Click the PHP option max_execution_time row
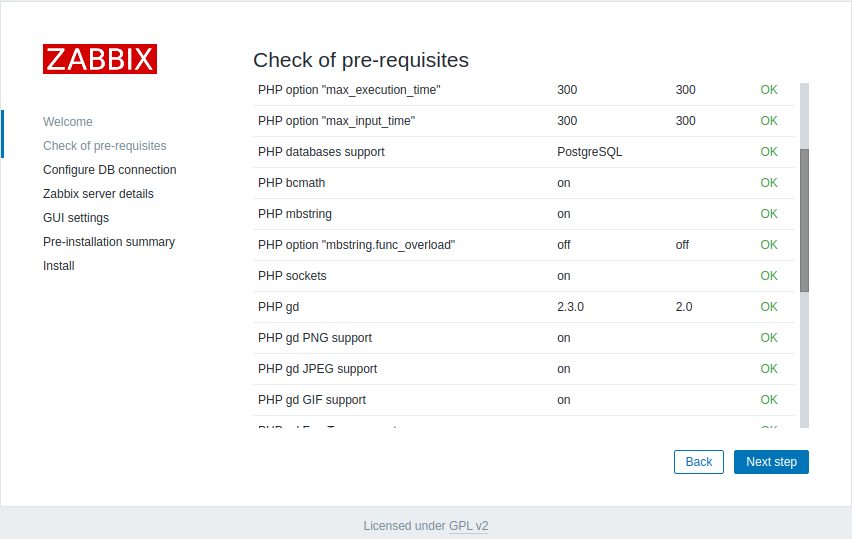The width and height of the screenshot is (852, 539). 524,90
